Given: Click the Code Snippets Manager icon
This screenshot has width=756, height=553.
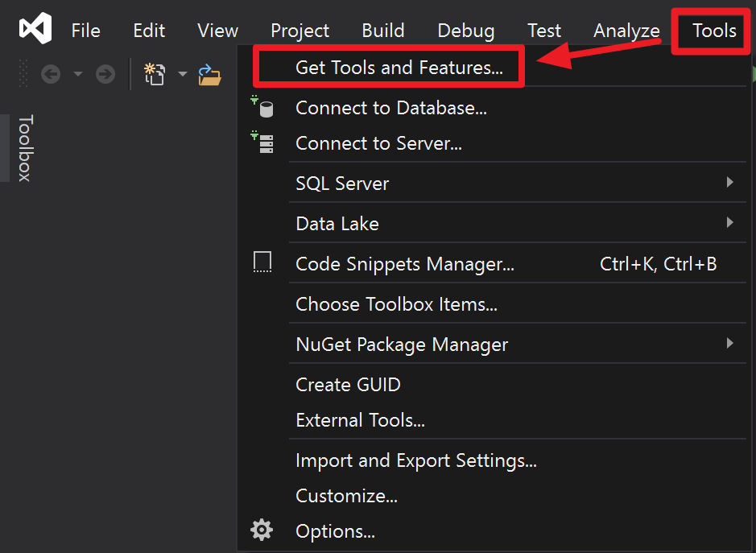Looking at the screenshot, I should click(x=262, y=261).
